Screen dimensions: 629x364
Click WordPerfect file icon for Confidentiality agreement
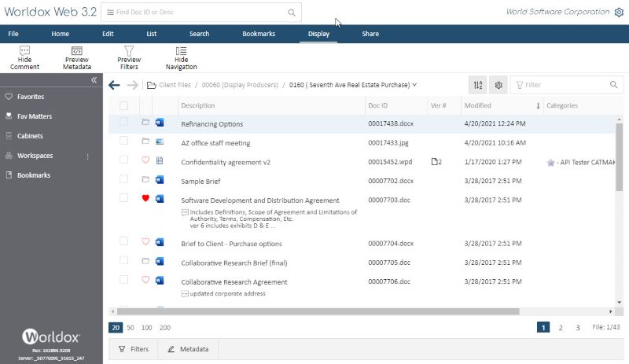pyautogui.click(x=160, y=160)
